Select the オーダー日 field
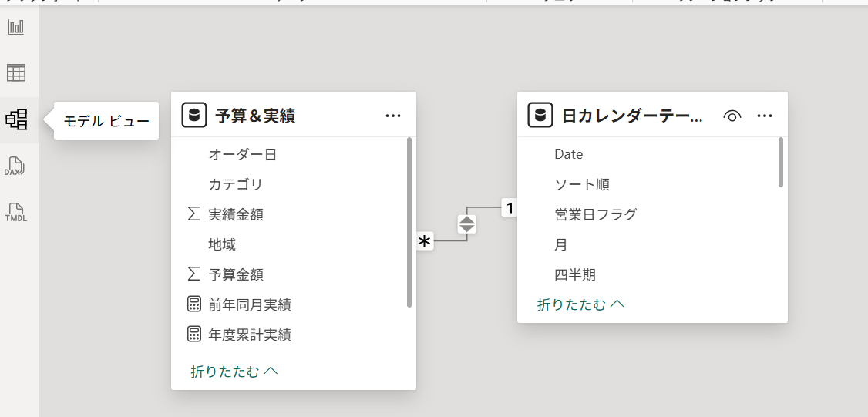Viewport: 868px width, 417px height. [242, 154]
